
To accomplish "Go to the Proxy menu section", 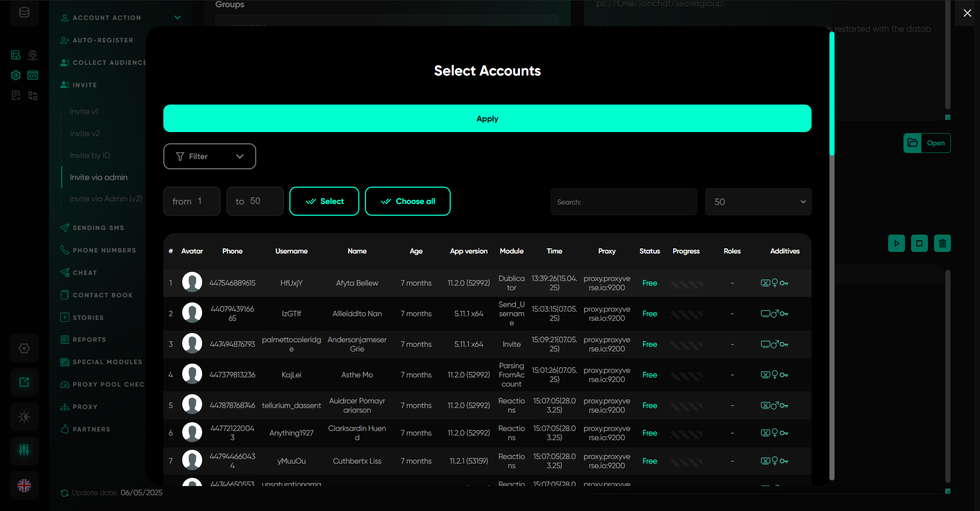I will pos(85,407).
